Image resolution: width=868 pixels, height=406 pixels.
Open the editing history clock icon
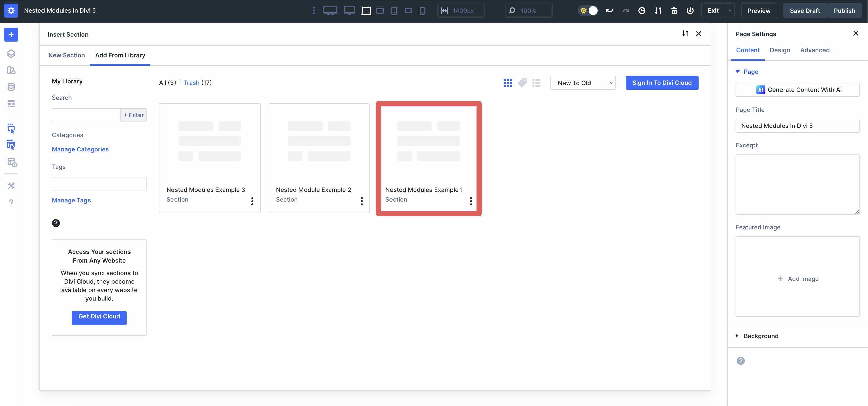[x=641, y=11]
